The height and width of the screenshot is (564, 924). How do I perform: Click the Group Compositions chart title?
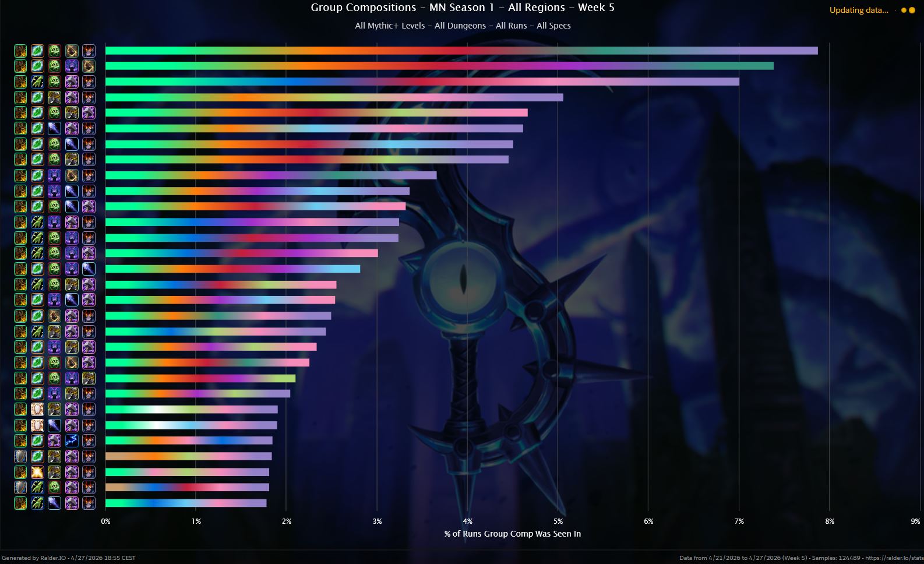click(x=462, y=8)
